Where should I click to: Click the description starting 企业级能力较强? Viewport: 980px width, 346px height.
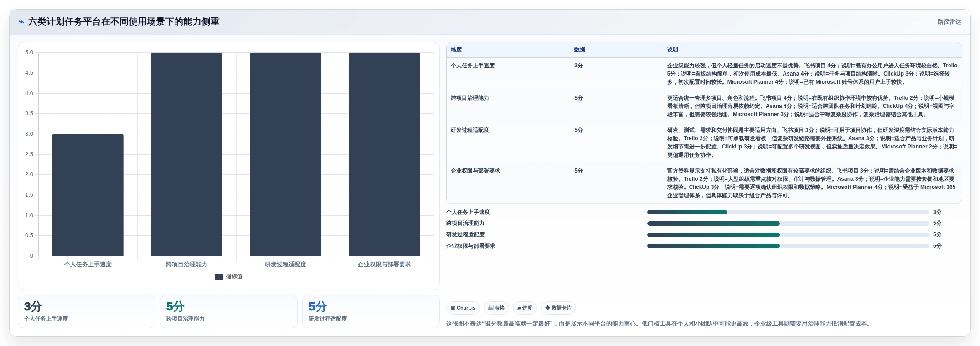click(812, 74)
